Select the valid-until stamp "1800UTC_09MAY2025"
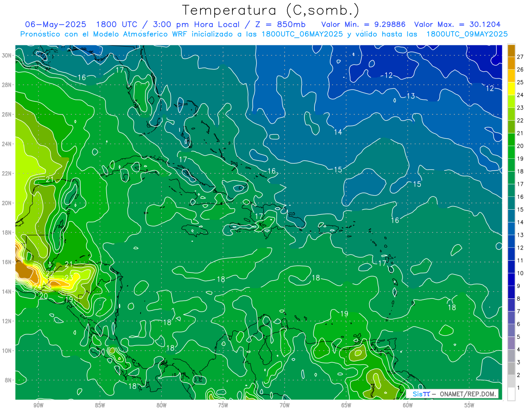 (467, 34)
